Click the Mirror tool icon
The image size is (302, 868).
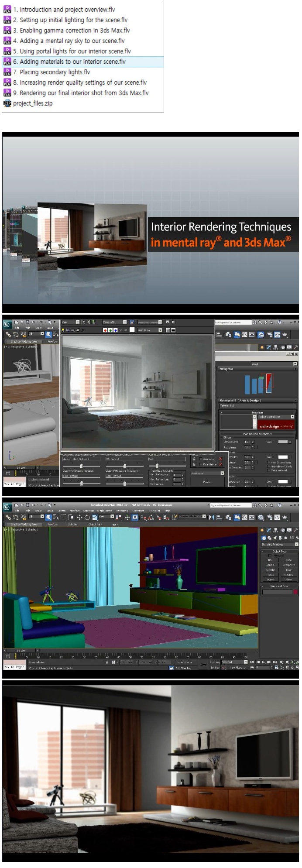click(212, 517)
